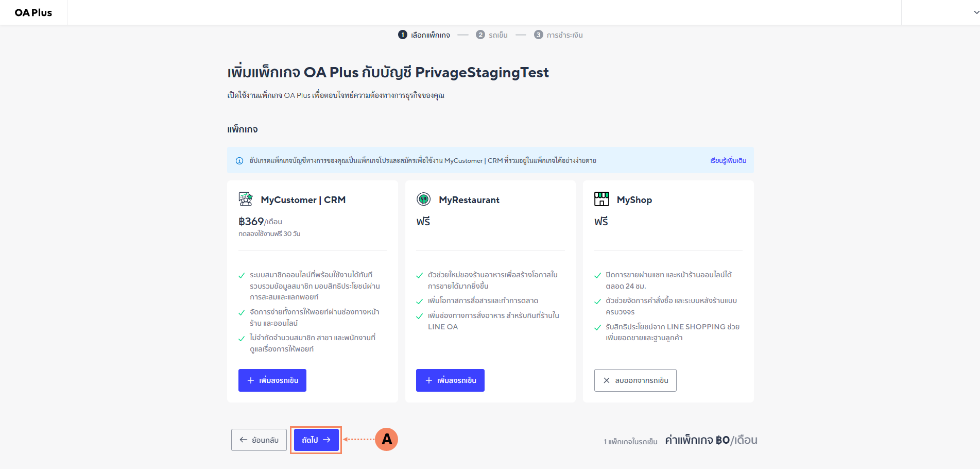This screenshot has width=980, height=469.
Task: Go back with the ย้อนกลับ button
Action: coord(259,440)
